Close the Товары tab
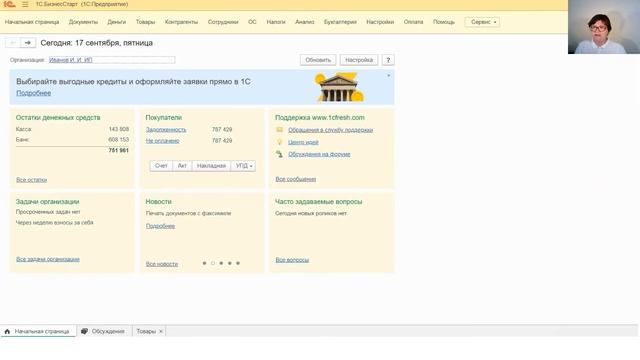The height and width of the screenshot is (360, 640). 161,331
